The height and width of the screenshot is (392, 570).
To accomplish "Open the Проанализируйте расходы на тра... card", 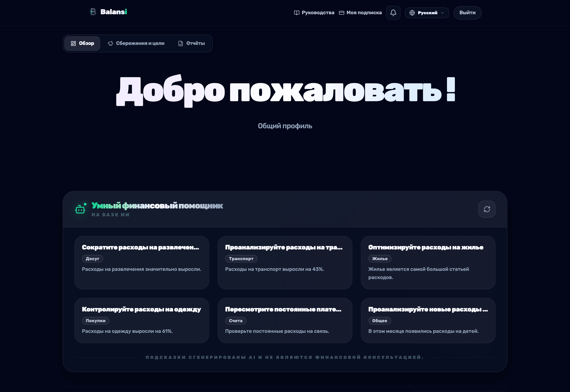I will [285, 263].
